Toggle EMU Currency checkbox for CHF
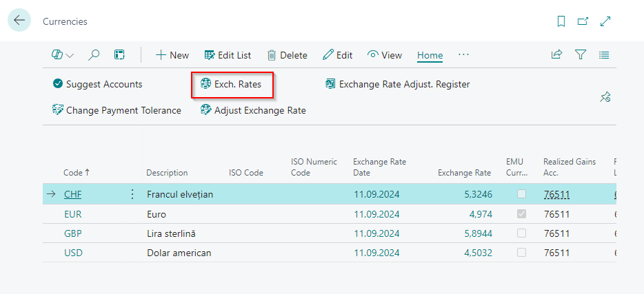 pos(521,195)
